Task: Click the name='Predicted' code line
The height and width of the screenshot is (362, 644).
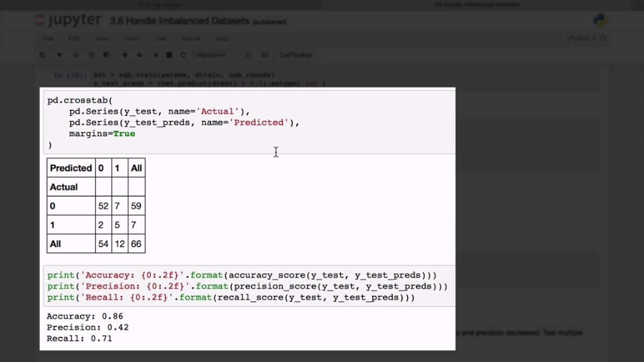Action: click(x=184, y=122)
